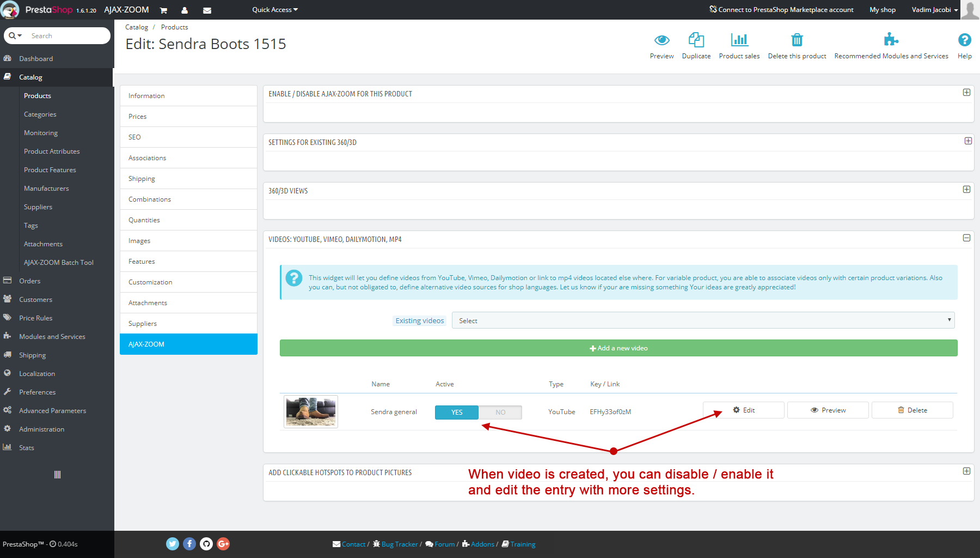980x558 pixels.
Task: Open the messages envelope icon in header
Action: click(x=207, y=10)
